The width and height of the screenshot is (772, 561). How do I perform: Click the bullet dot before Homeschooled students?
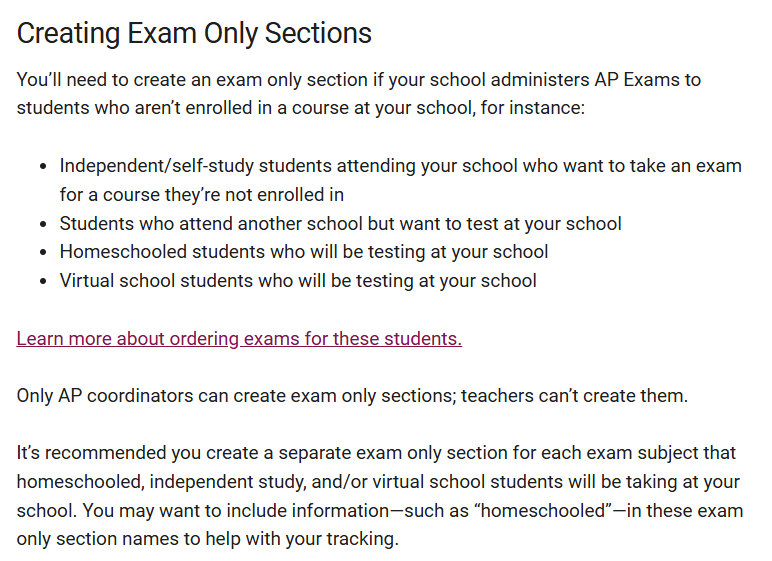pyautogui.click(x=44, y=252)
